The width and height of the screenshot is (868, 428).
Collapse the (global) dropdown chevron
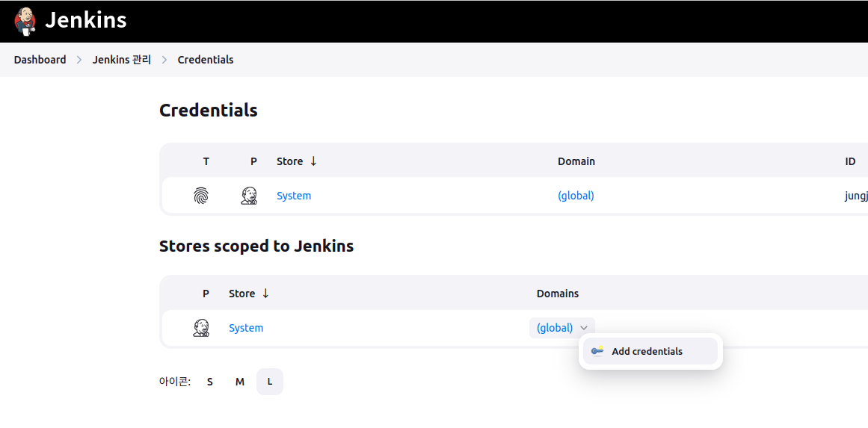(x=584, y=328)
